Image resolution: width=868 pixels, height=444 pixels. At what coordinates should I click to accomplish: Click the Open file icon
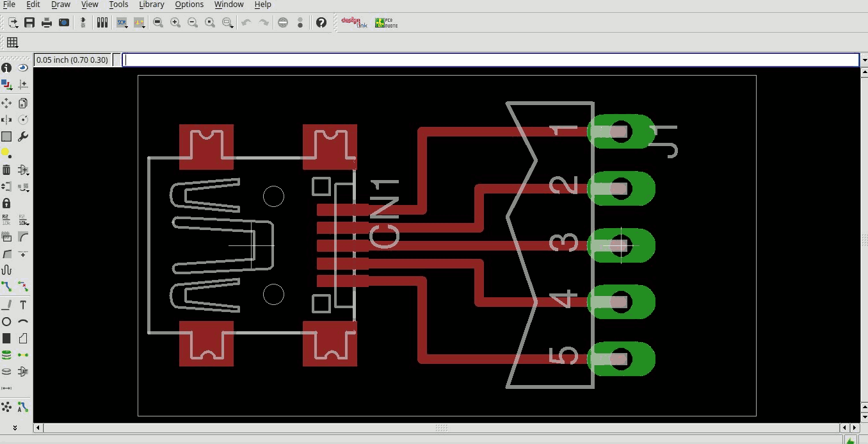coord(13,22)
